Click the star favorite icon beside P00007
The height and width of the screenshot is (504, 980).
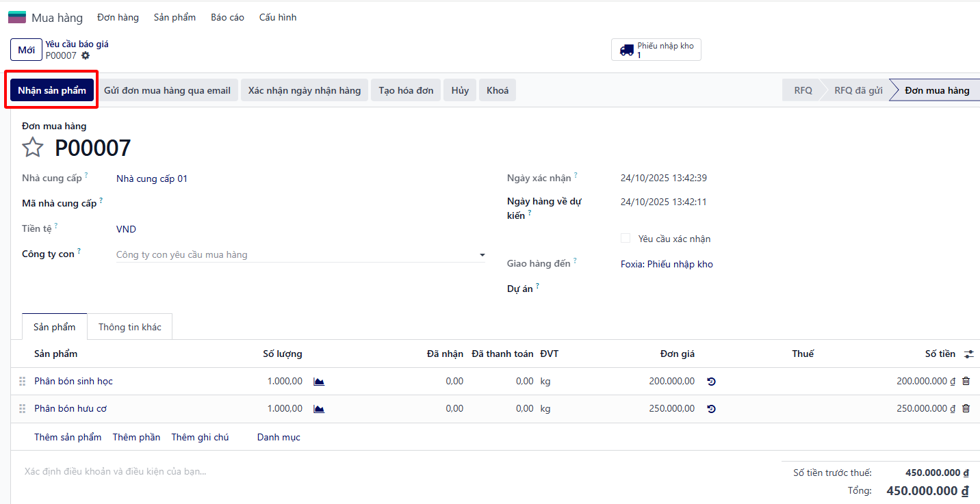pos(33,148)
